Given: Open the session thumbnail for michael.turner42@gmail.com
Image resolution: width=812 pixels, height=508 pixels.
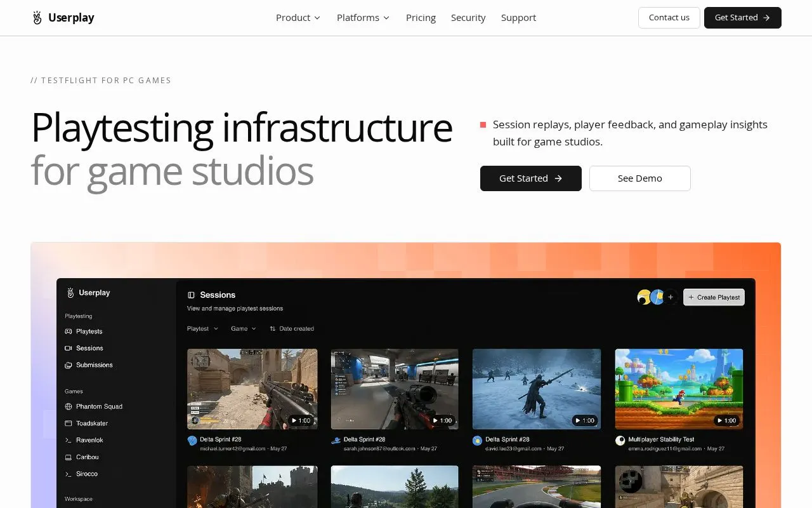Looking at the screenshot, I should coord(252,389).
